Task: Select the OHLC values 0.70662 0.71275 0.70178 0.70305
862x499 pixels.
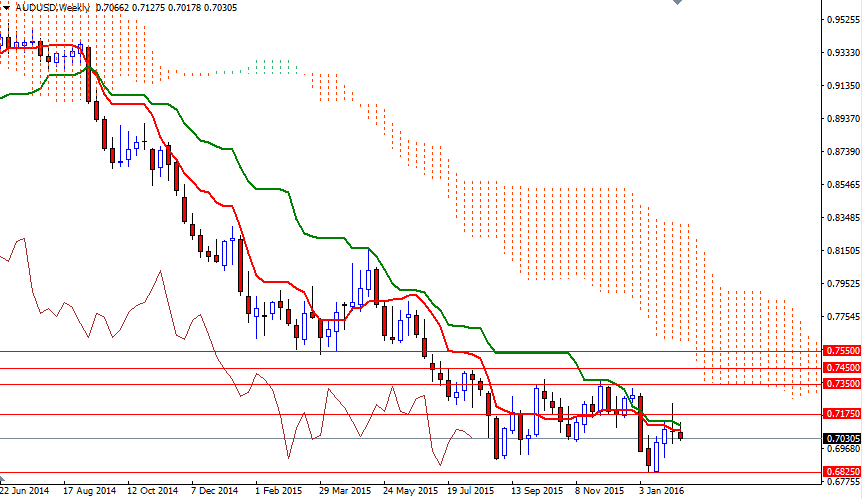Action: point(166,8)
